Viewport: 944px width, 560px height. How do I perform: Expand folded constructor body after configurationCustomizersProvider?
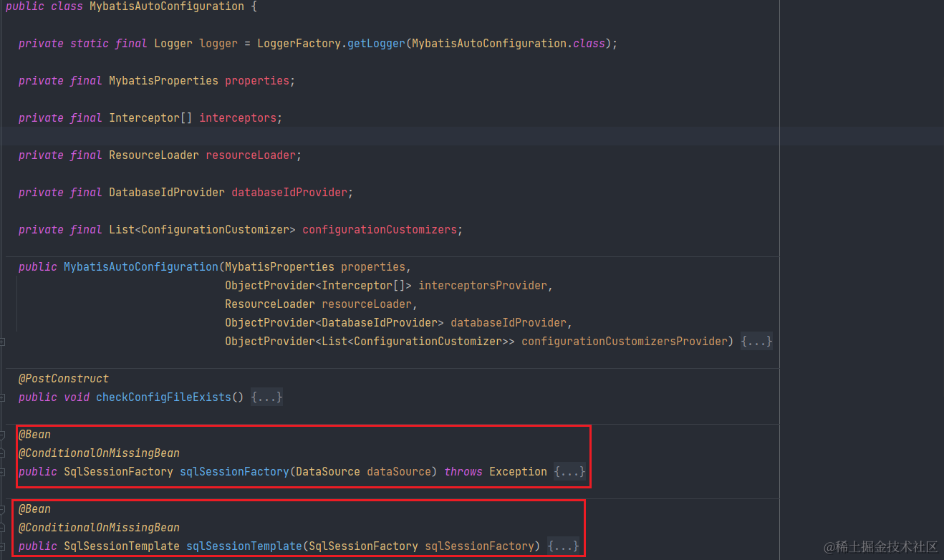tap(756, 342)
